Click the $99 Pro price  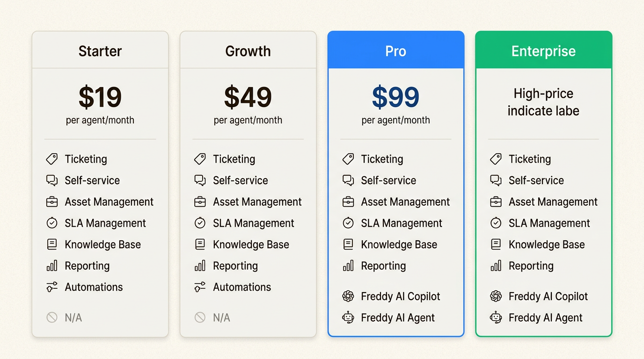point(396,97)
